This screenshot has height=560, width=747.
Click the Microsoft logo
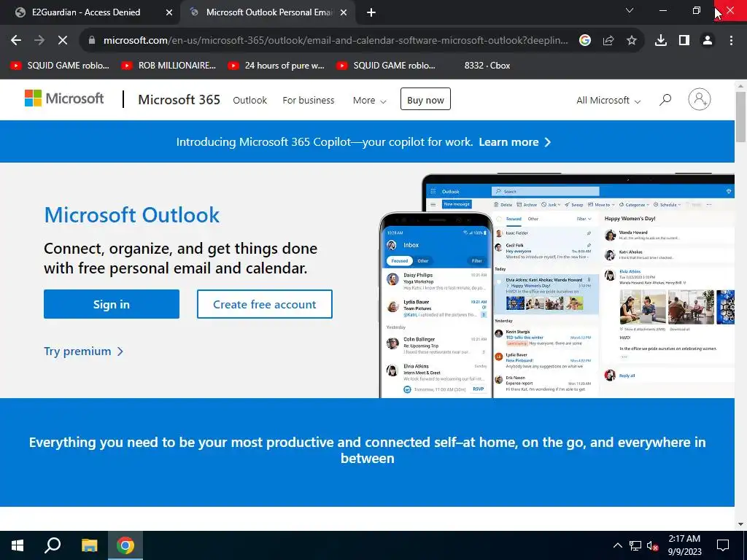[64, 98]
